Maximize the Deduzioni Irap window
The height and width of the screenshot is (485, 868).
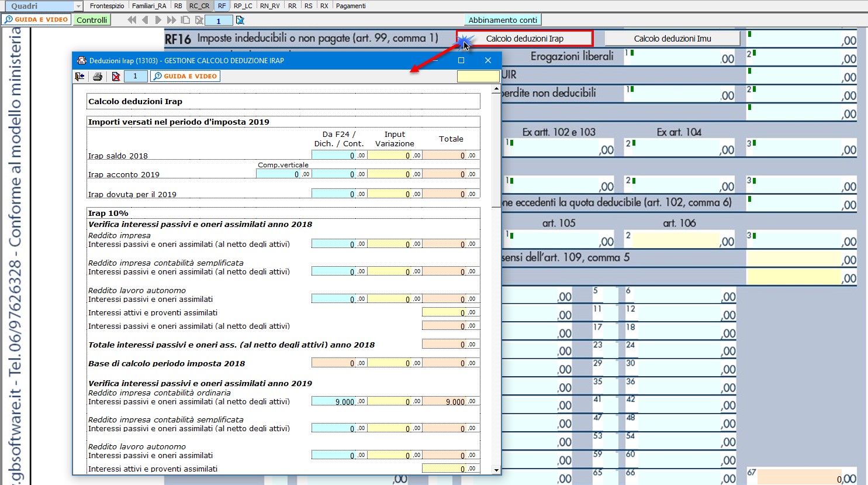pyautogui.click(x=461, y=60)
